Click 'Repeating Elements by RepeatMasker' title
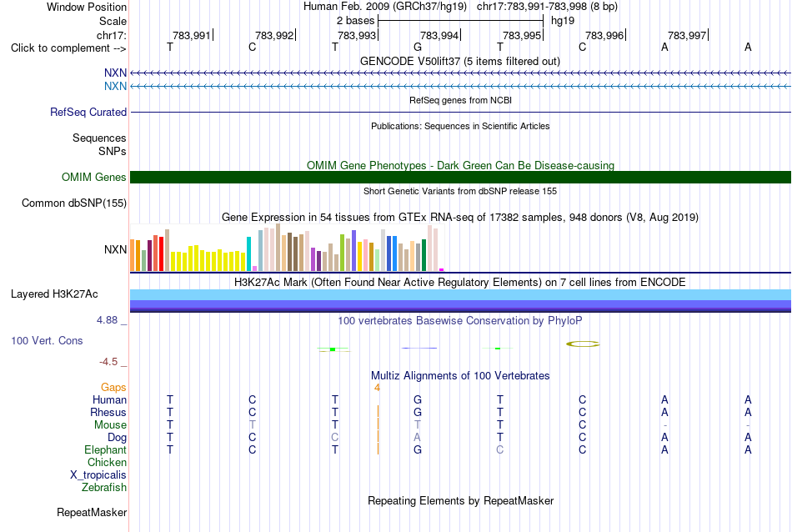 pos(460,500)
